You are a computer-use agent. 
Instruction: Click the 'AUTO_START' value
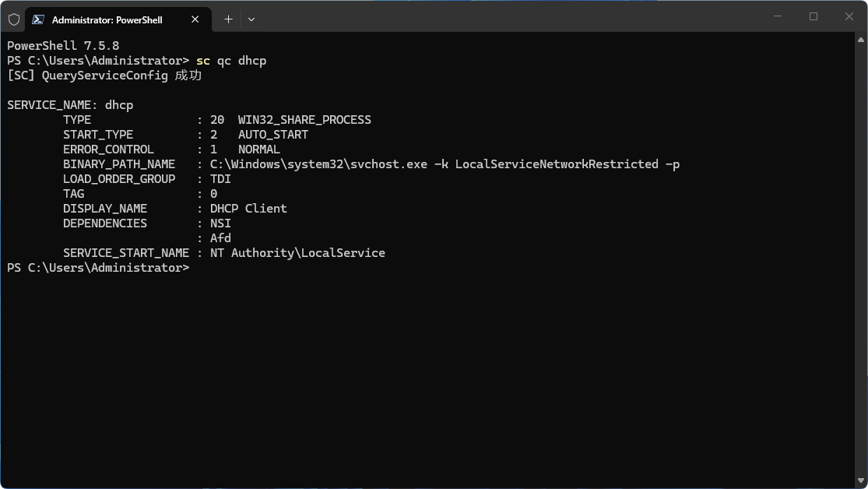click(x=273, y=135)
